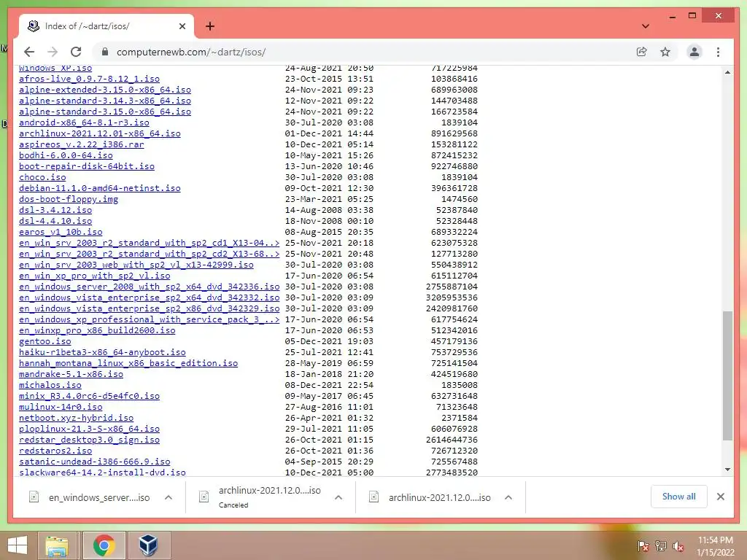Open the taskbar clock and date
Screen dimensions: 747x560
point(716,546)
